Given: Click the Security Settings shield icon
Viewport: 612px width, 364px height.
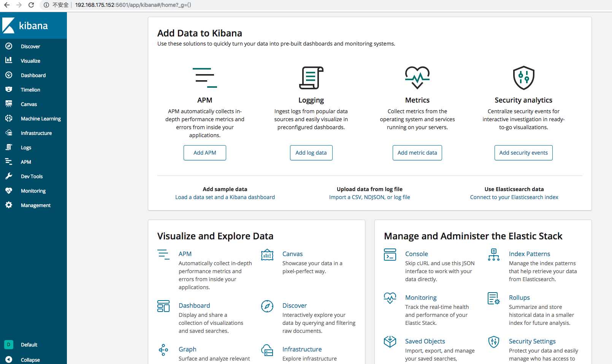Looking at the screenshot, I should pos(494,342).
